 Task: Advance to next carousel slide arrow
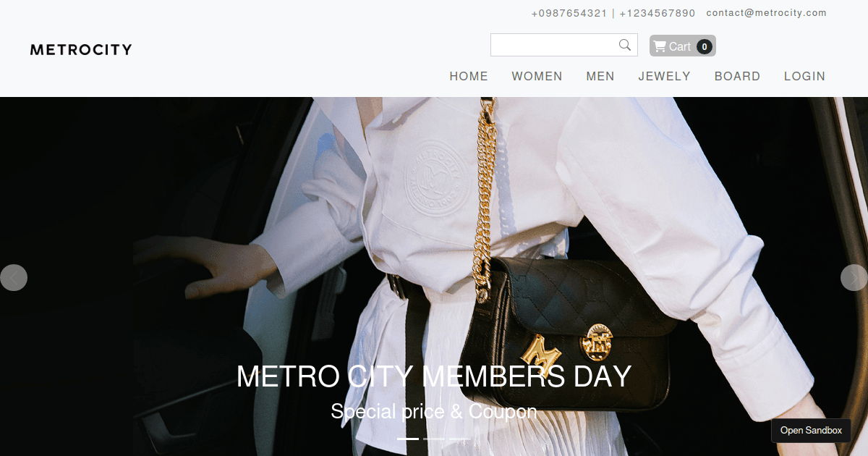coord(854,277)
